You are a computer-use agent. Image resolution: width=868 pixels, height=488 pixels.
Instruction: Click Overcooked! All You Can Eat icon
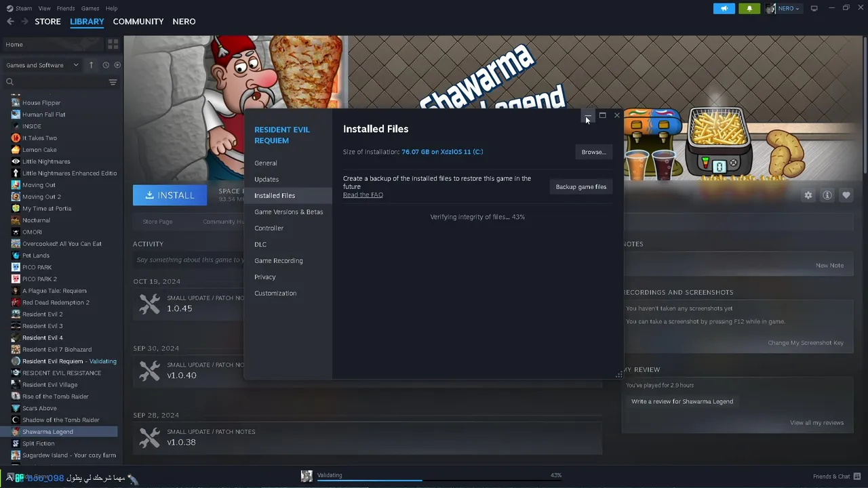point(16,244)
